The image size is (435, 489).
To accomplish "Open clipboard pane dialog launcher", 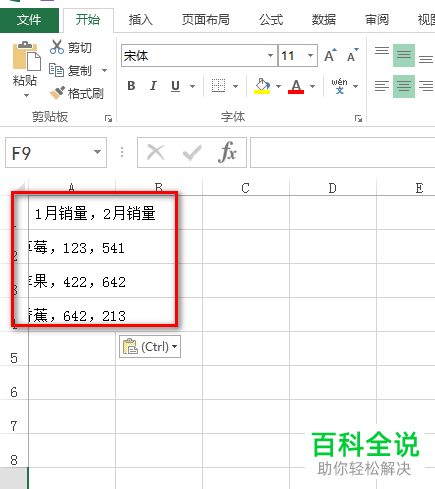I will coord(108,118).
